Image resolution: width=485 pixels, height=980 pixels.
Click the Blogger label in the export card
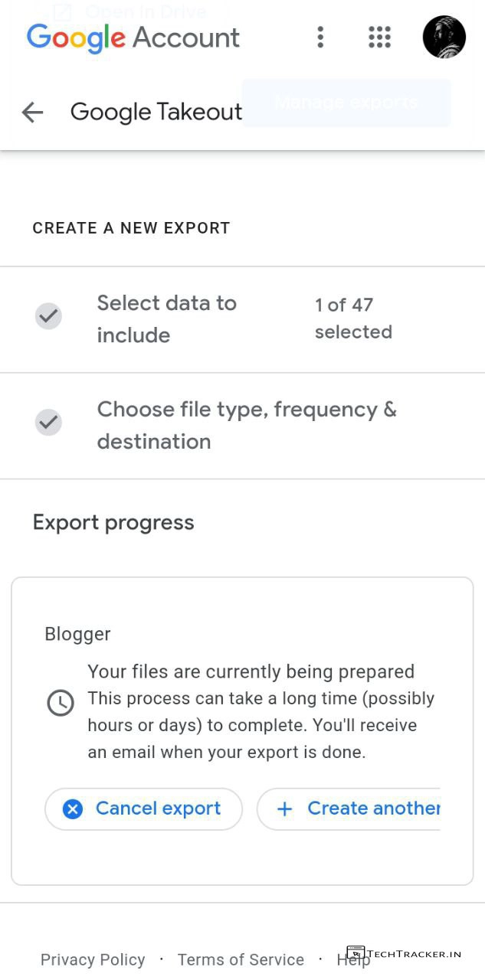click(77, 634)
